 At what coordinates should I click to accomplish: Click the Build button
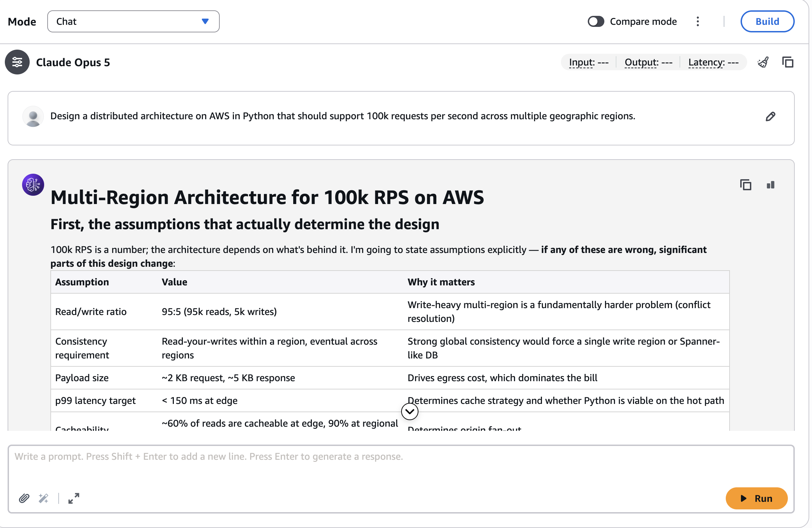point(767,21)
